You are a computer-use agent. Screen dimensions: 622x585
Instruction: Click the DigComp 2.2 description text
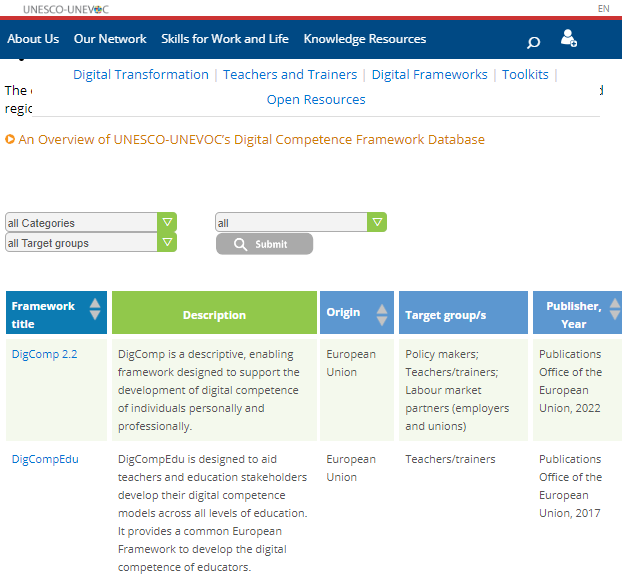point(209,390)
